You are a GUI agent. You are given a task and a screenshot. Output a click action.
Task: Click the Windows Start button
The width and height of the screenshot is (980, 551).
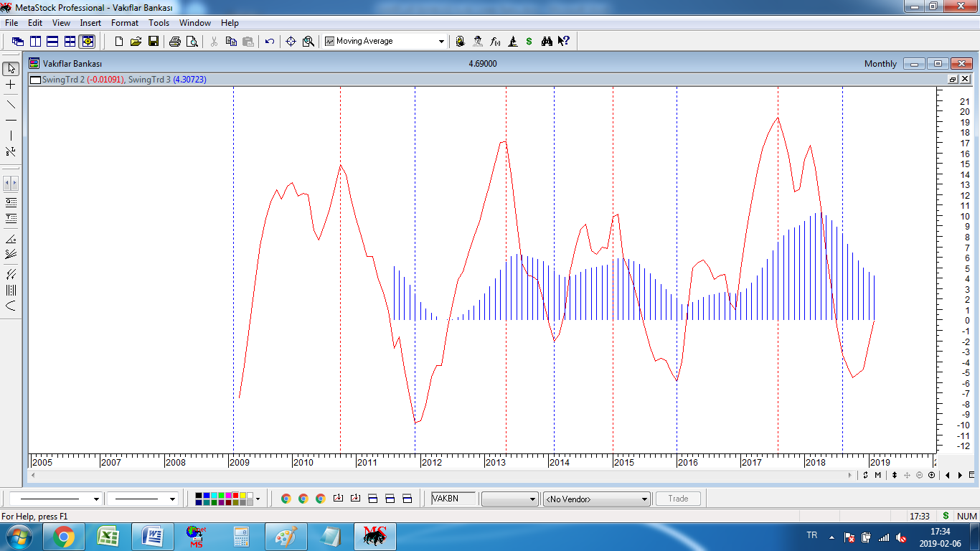19,537
